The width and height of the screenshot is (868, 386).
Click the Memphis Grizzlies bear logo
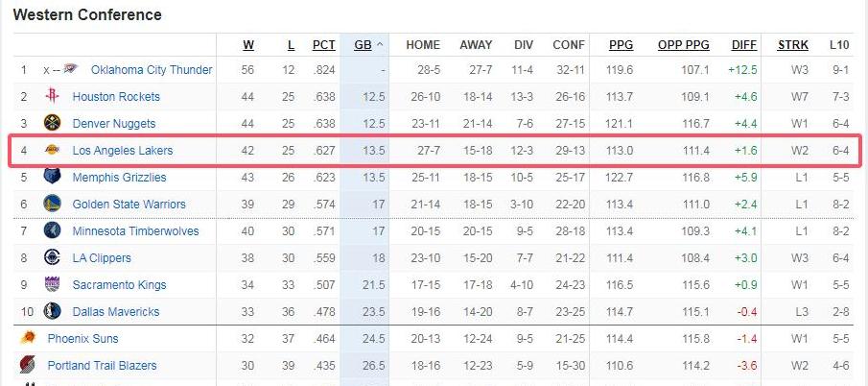52,176
